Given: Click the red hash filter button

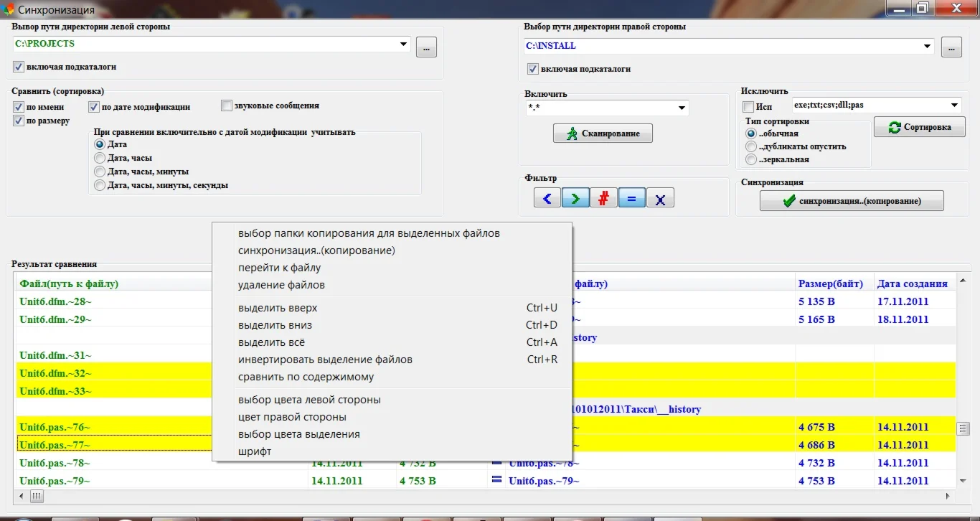Looking at the screenshot, I should [603, 199].
